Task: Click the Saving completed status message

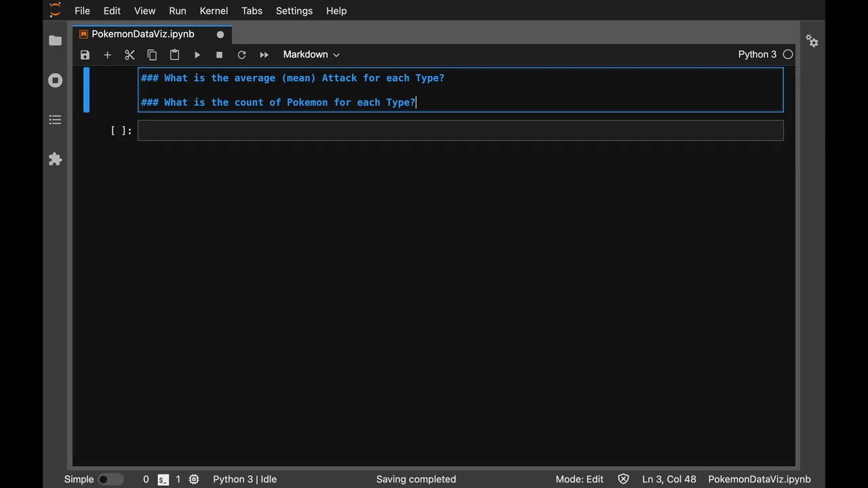Action: click(416, 479)
